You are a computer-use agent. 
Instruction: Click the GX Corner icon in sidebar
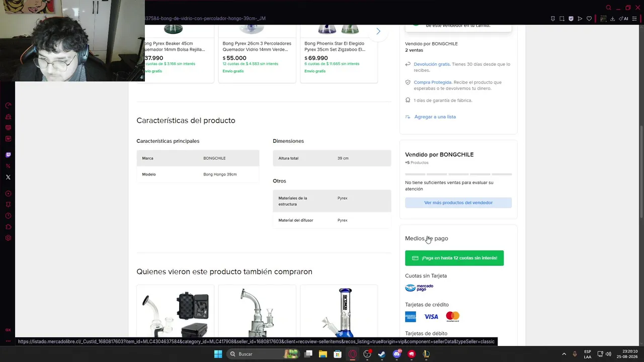pos(8,330)
